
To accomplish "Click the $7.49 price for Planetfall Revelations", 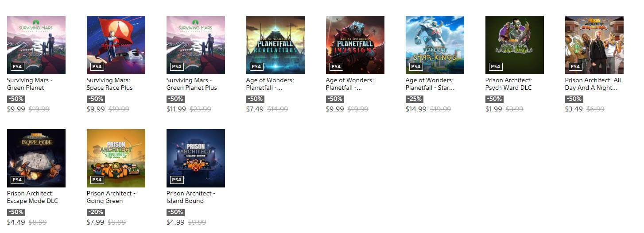I will 255,109.
